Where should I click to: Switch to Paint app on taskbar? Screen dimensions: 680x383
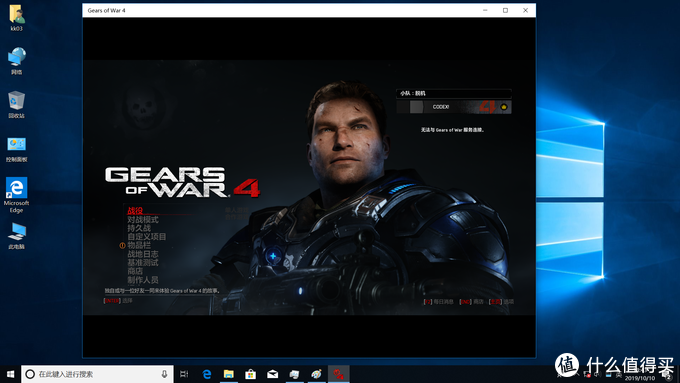[317, 374]
